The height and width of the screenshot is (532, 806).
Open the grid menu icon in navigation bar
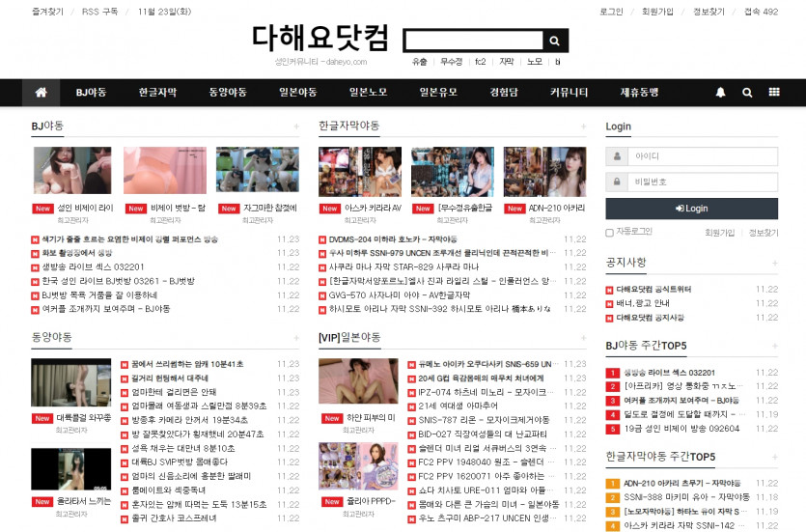tap(774, 93)
